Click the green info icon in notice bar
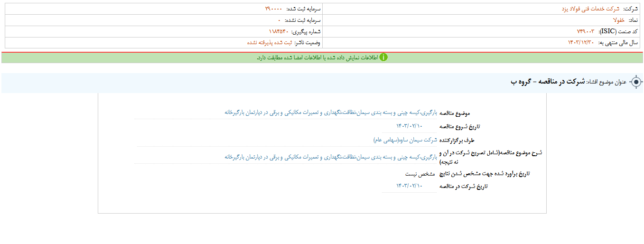Screen dimensions: 644x244 coord(383,57)
